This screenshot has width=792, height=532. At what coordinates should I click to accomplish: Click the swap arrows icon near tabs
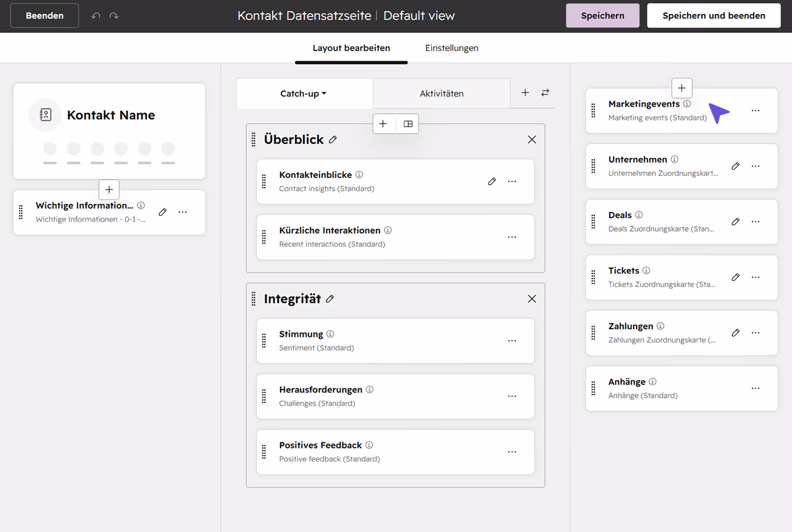tap(545, 92)
